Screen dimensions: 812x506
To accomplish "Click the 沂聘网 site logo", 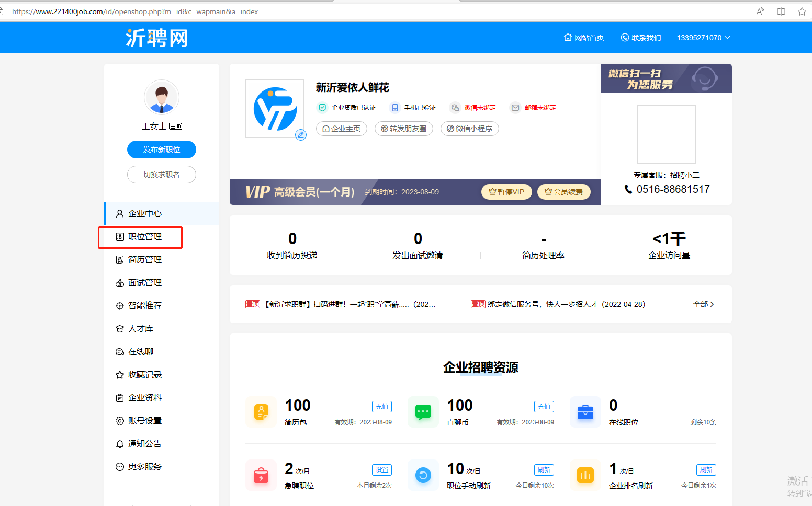I will 157,38.
